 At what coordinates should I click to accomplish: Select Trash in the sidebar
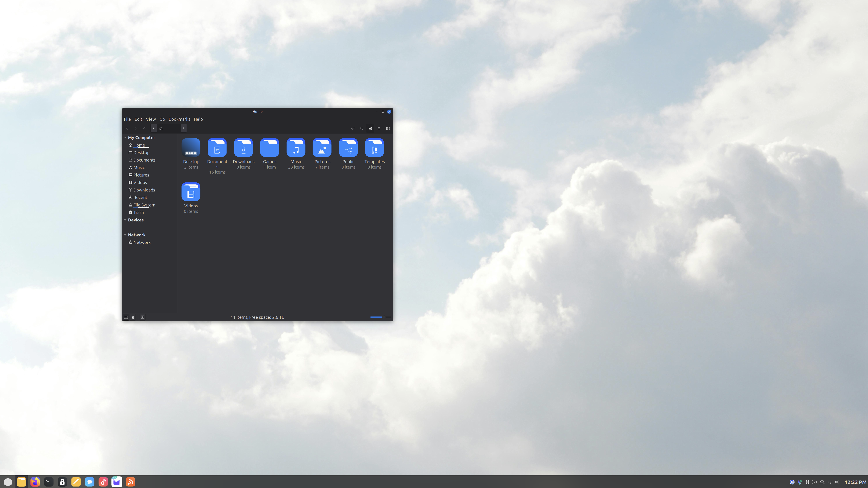[138, 213]
